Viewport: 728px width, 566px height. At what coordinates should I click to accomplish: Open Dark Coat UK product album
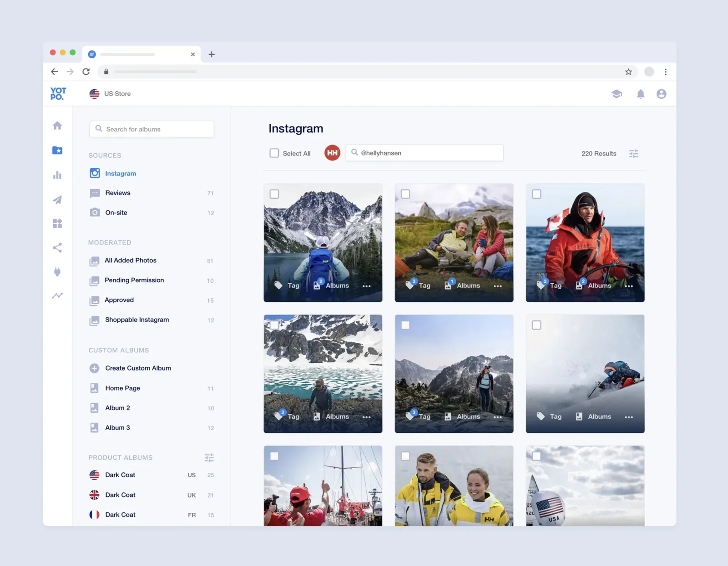[152, 495]
